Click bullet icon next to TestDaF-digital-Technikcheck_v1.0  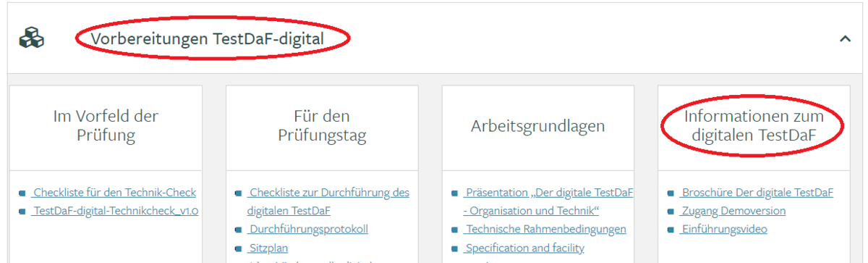(x=22, y=212)
